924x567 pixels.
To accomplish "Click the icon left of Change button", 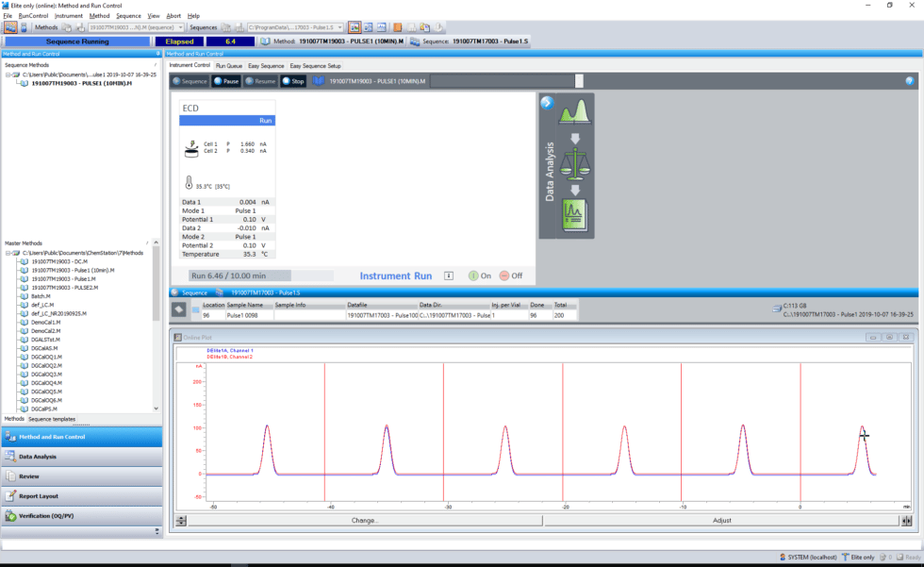I will click(x=181, y=521).
